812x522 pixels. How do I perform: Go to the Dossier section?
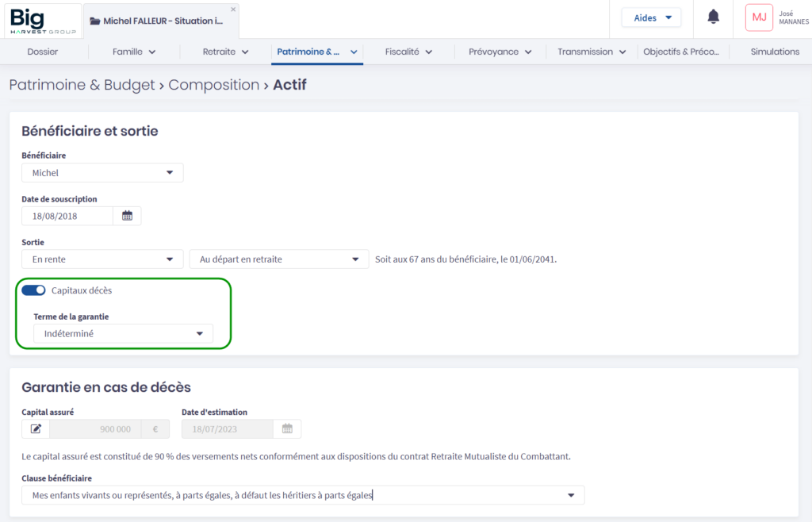(43, 52)
